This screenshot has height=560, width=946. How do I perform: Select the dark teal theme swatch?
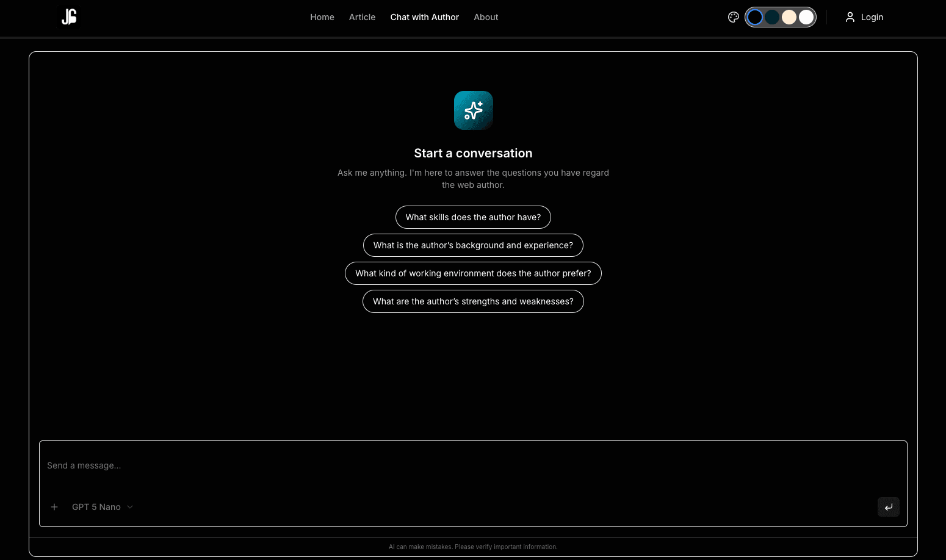tap(772, 17)
